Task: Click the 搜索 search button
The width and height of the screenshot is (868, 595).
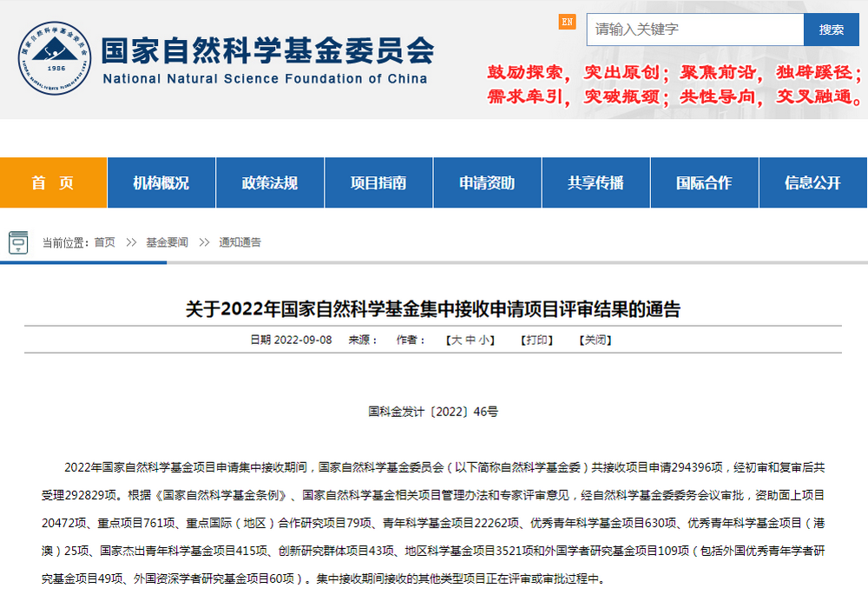Action: 832,30
